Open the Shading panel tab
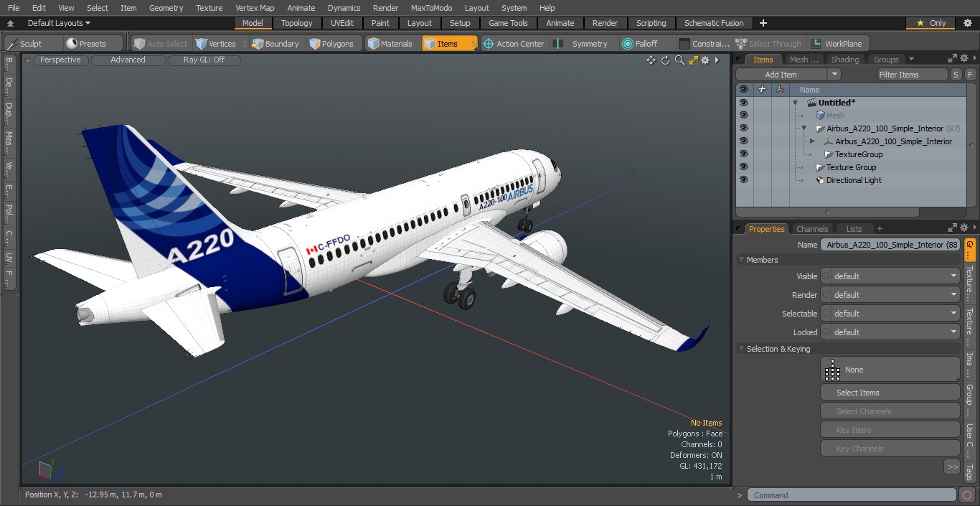The image size is (980, 506). click(x=845, y=60)
